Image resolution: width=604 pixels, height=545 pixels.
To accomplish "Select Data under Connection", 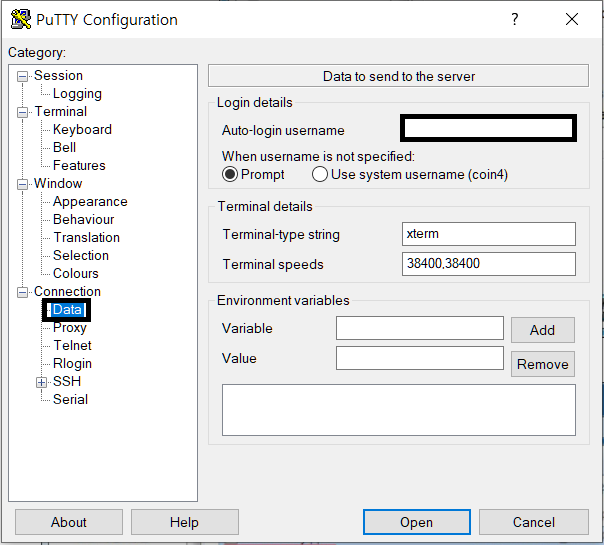I will click(x=67, y=310).
